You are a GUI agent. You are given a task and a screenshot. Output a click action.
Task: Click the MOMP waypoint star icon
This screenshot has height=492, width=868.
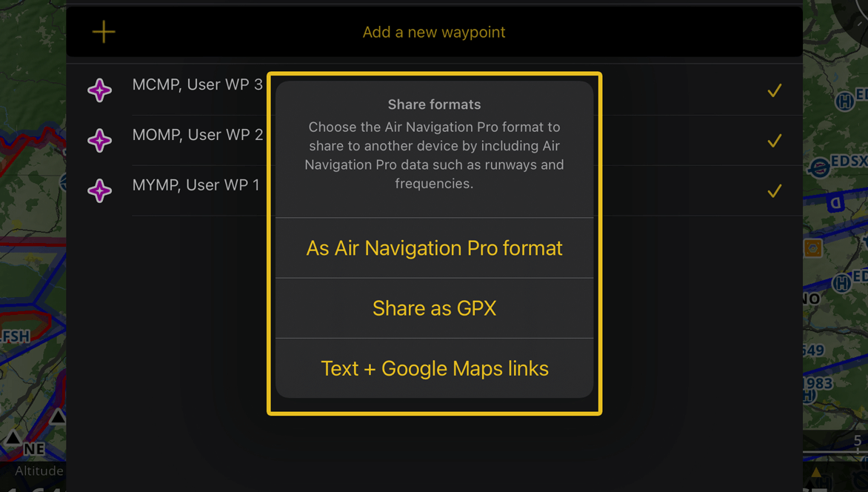pos(100,141)
